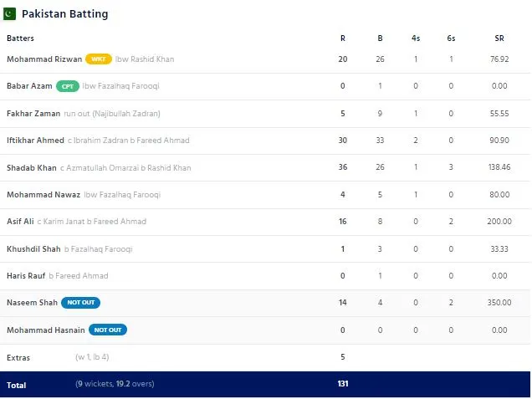Click the SR column header
This screenshot has height=399, width=532.
tap(499, 38)
